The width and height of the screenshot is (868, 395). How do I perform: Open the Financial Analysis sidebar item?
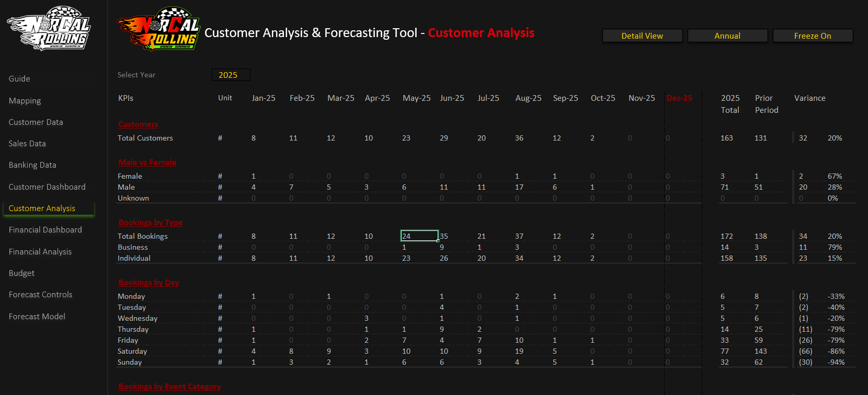click(40, 252)
